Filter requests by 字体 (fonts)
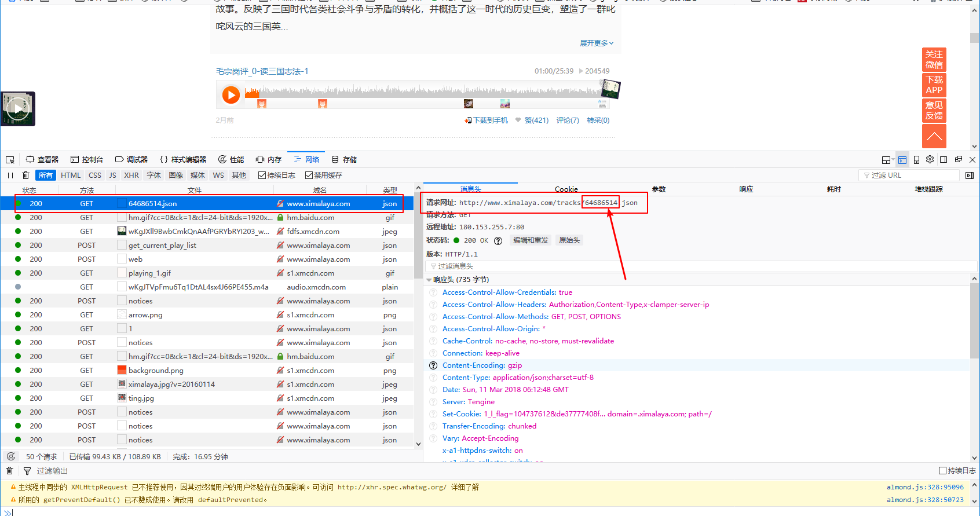The height and width of the screenshot is (516, 980). [x=153, y=175]
